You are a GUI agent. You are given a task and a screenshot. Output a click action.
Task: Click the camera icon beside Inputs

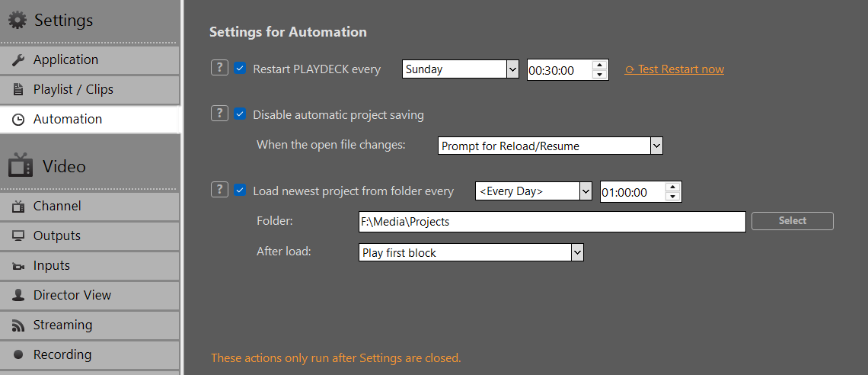coord(18,267)
